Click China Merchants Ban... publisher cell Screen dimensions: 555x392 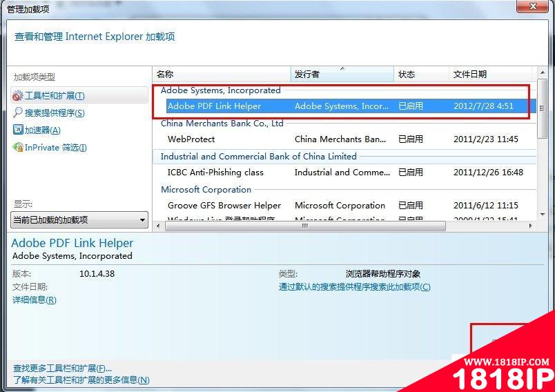tap(340, 139)
